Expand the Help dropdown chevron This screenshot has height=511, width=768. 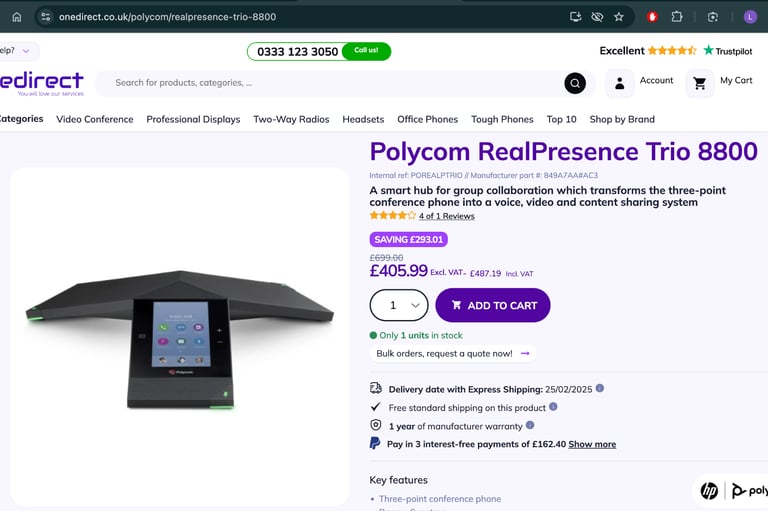click(x=26, y=51)
